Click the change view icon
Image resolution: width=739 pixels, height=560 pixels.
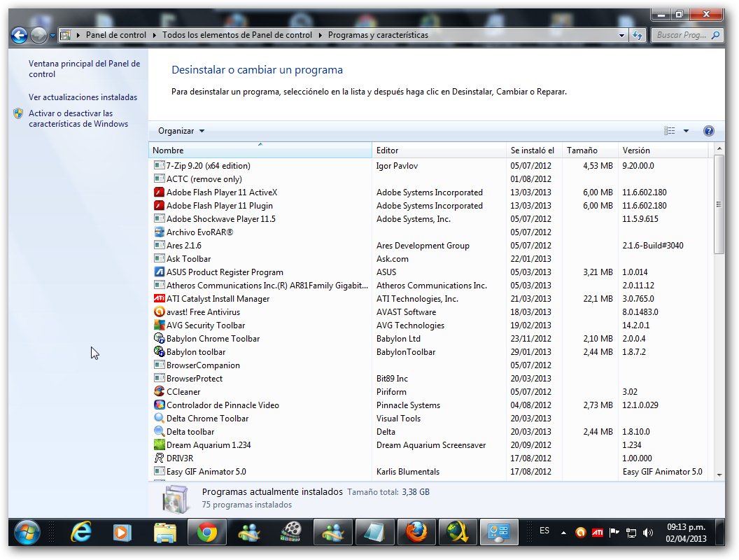pyautogui.click(x=669, y=131)
